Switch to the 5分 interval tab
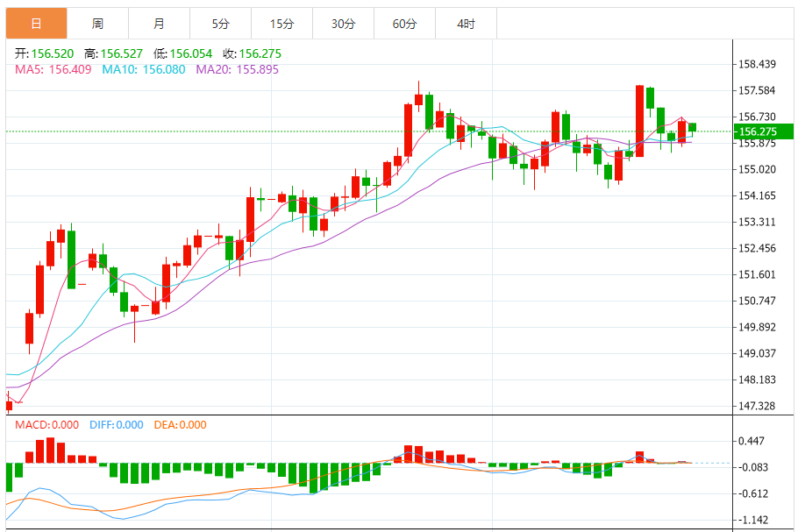This screenshot has height=532, width=798. 220,24
